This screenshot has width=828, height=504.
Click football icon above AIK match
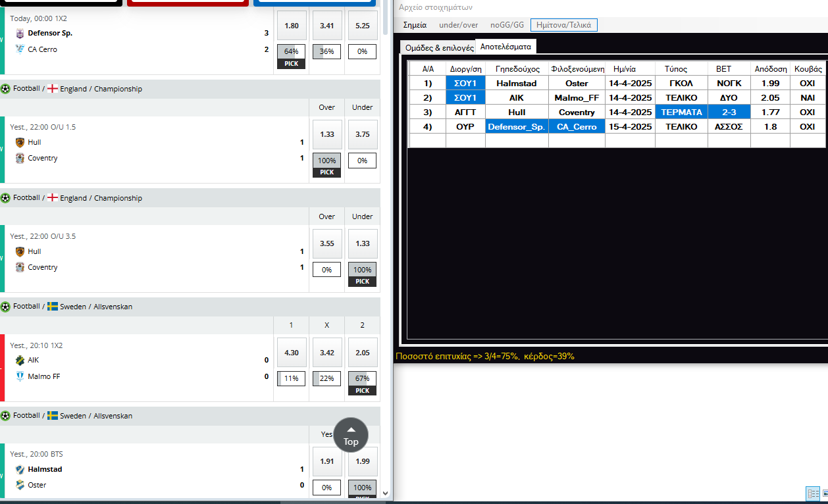click(x=6, y=307)
